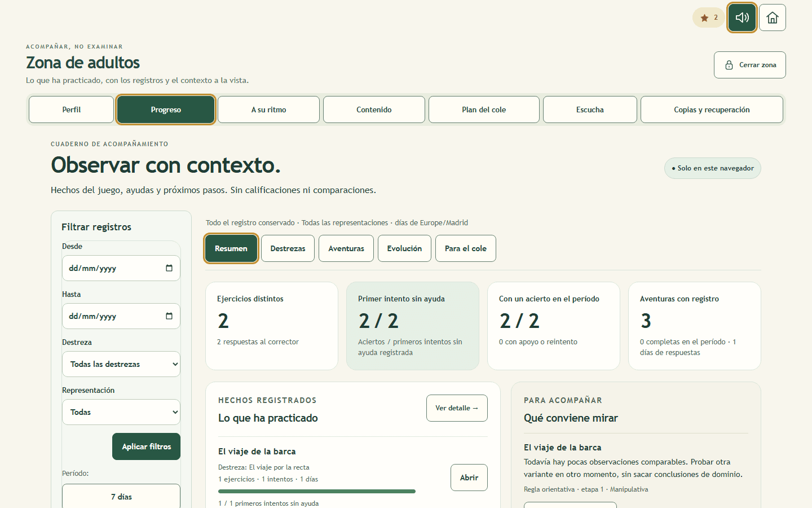Click the Solo en este navegador badge

click(713, 168)
